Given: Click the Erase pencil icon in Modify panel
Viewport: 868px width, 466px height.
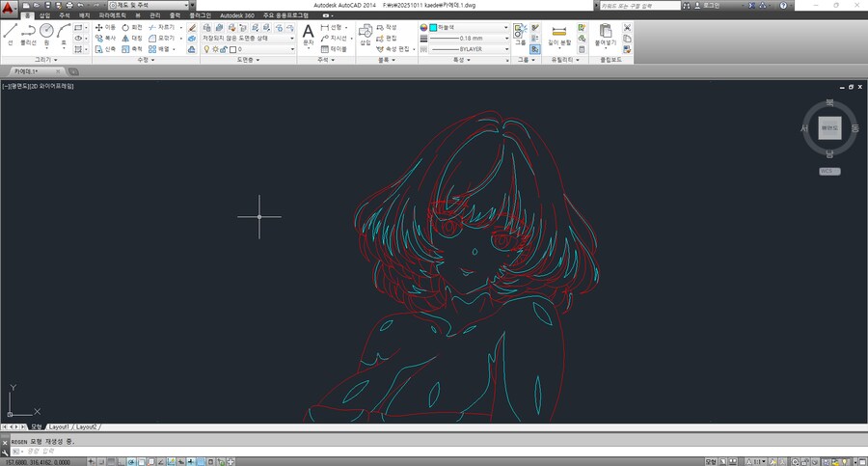Looking at the screenshot, I should pos(192,27).
